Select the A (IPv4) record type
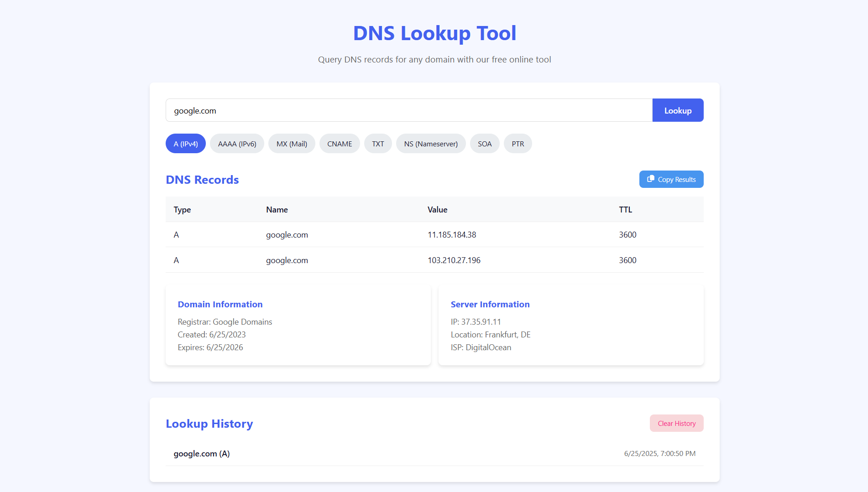Screen dimensions: 868x492 click(186, 144)
